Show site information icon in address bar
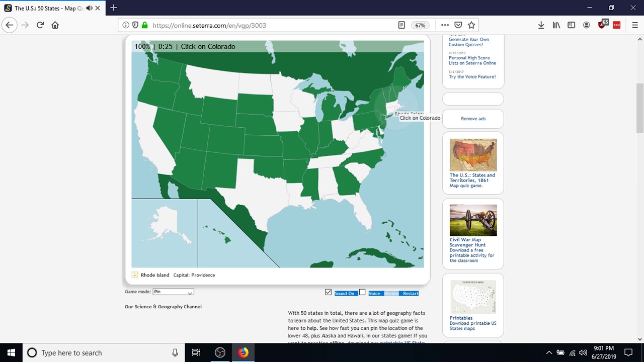 126,25
